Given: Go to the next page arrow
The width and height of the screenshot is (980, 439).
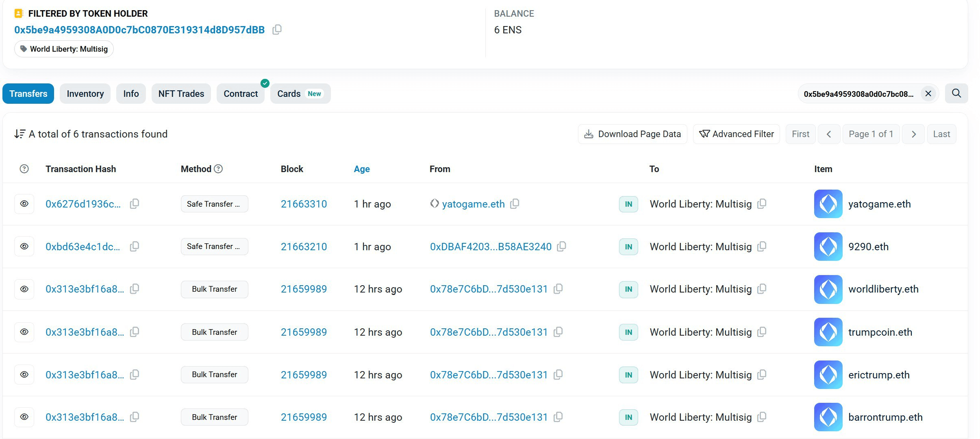Looking at the screenshot, I should [x=913, y=134].
